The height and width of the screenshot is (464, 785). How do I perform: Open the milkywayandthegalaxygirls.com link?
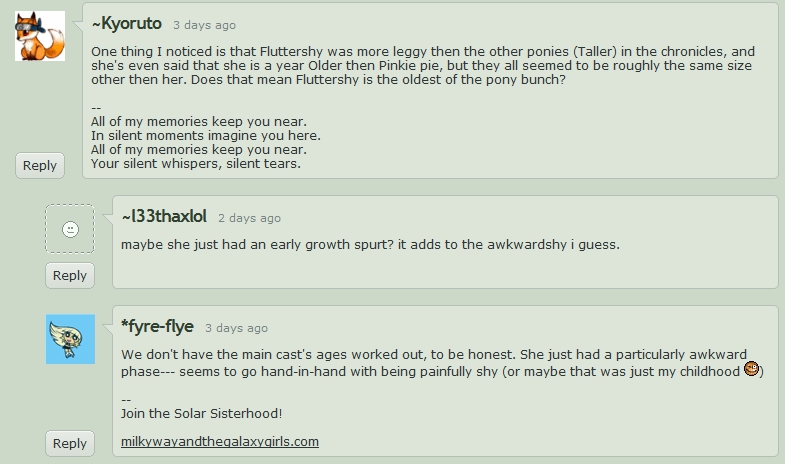pos(219,441)
